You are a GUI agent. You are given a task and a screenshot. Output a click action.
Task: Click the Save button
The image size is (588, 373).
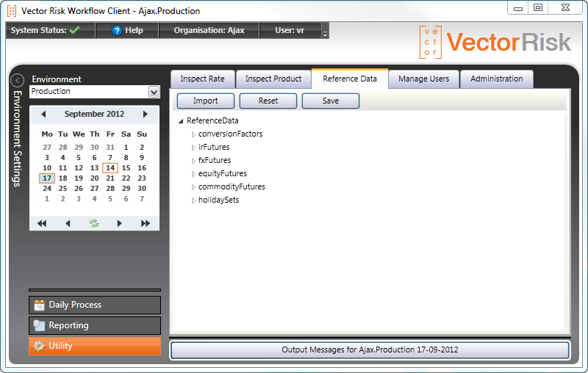tap(330, 101)
